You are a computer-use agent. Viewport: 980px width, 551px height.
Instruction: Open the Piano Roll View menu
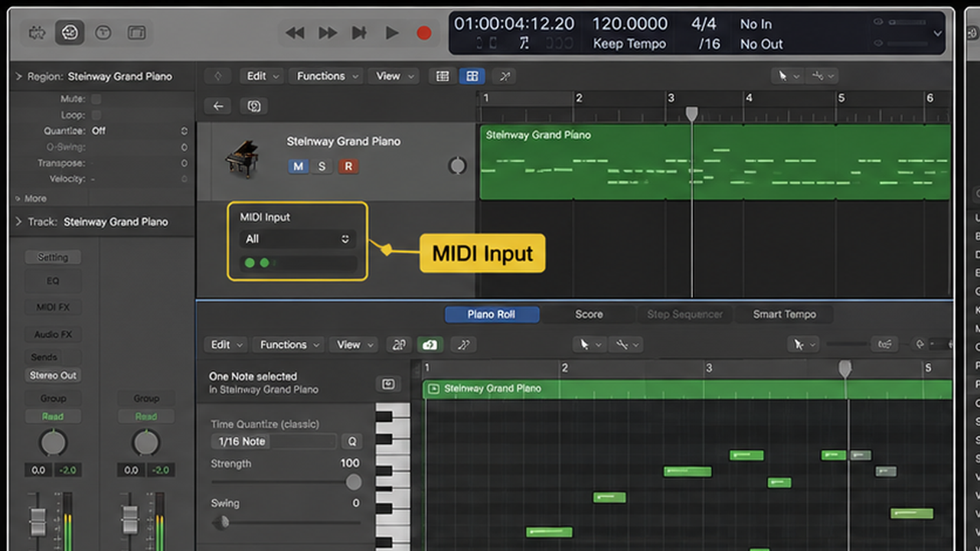point(354,345)
